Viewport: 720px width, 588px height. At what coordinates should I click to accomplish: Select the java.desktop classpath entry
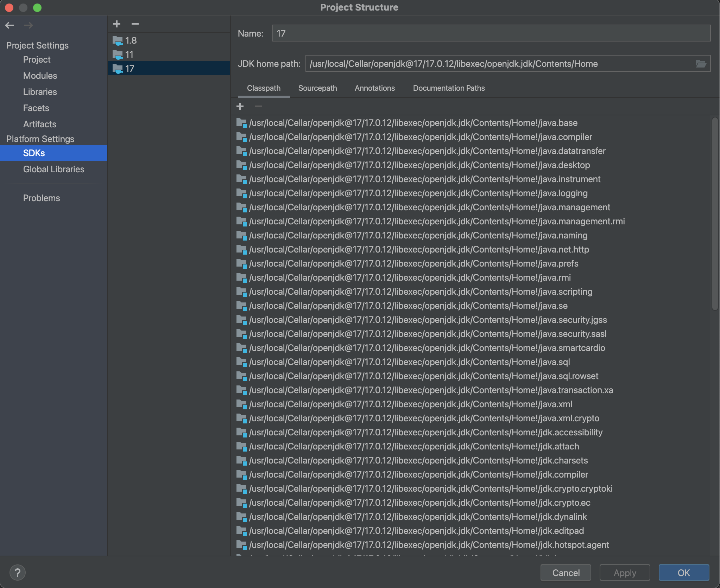click(x=419, y=165)
